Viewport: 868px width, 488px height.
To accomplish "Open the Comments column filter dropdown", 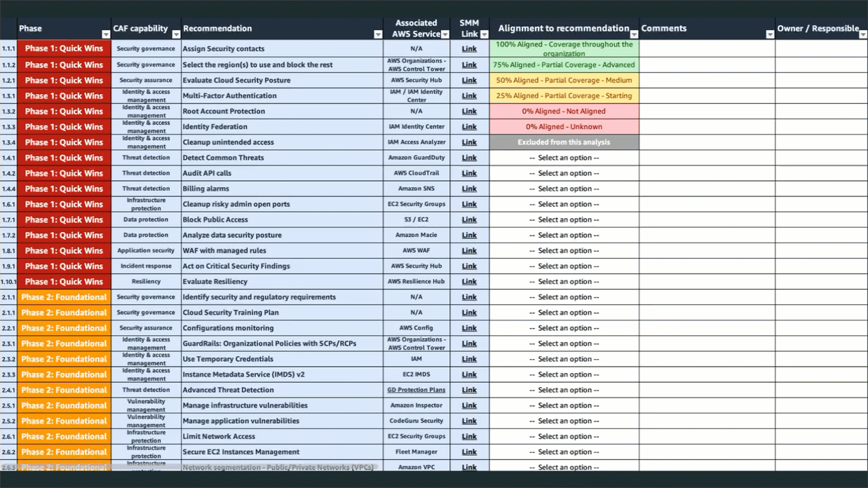I will tap(770, 34).
